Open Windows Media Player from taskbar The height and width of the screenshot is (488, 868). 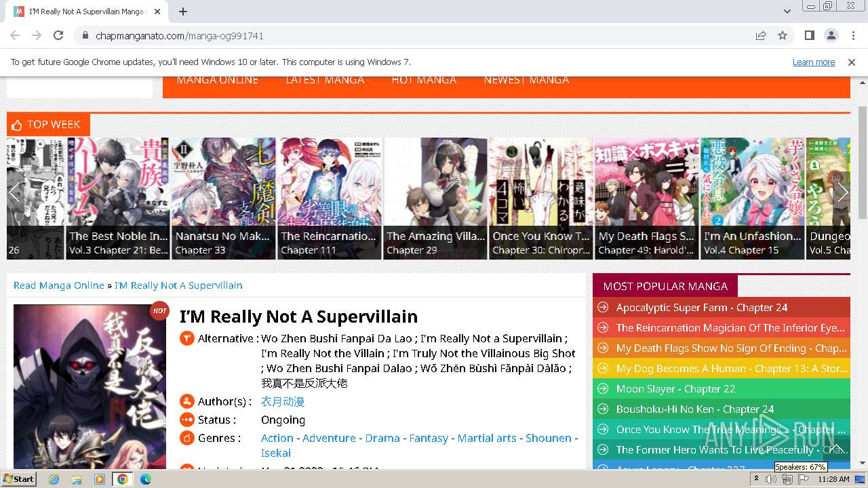pos(100,479)
